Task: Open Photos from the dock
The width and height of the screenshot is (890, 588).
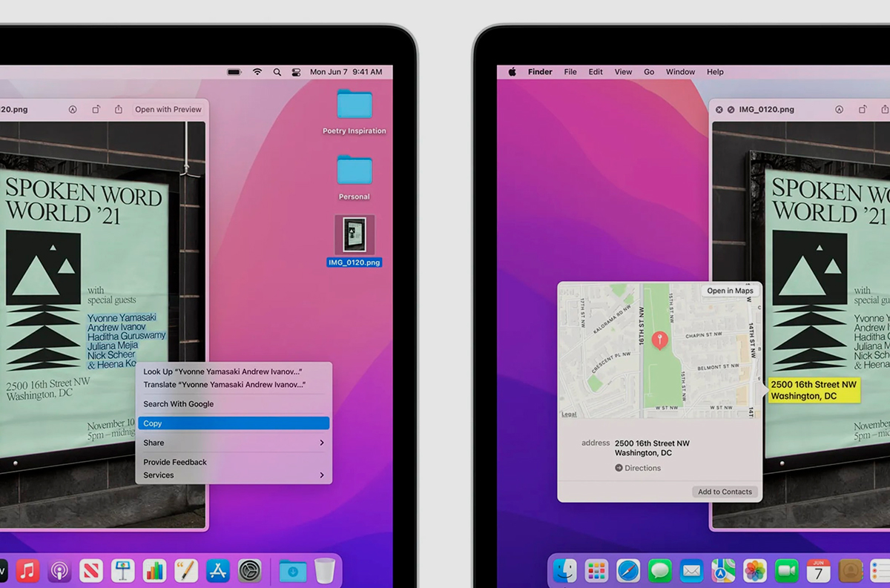Action: (755, 570)
